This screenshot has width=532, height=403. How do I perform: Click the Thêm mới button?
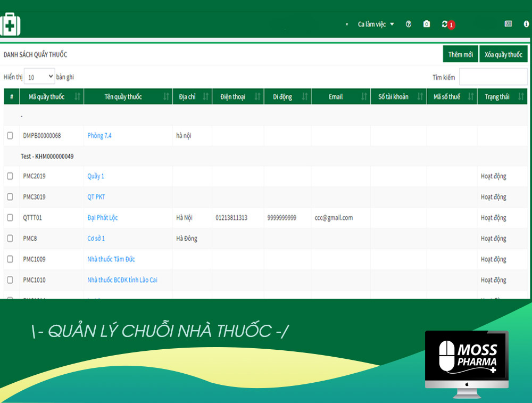pos(461,54)
